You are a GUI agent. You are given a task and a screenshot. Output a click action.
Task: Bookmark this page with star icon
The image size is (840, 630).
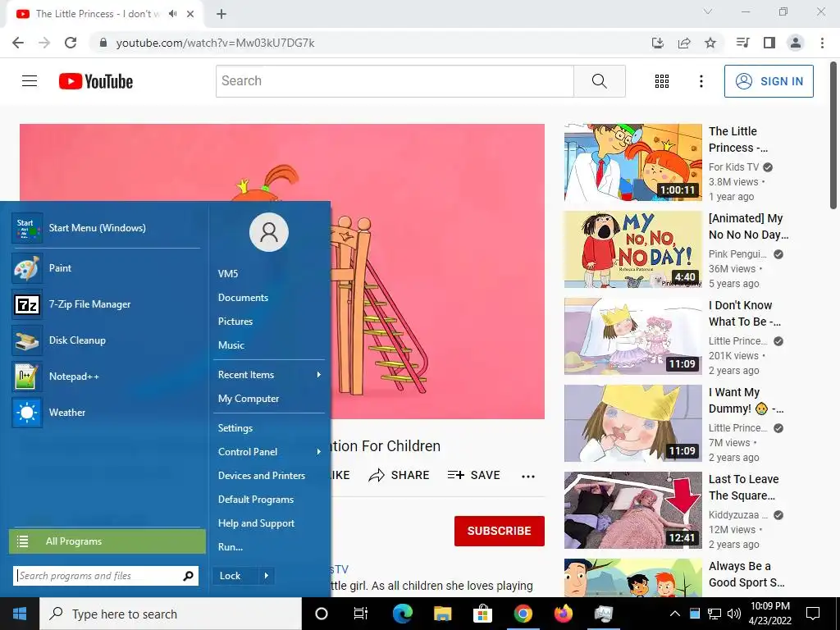(710, 43)
